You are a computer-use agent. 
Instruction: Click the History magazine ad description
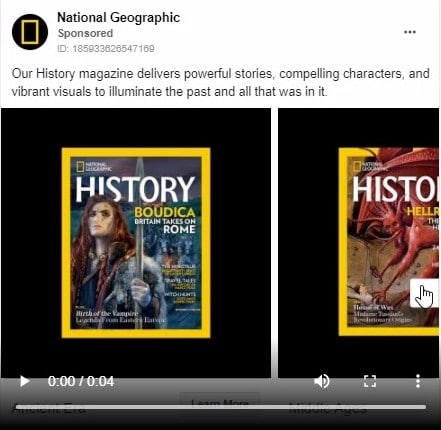click(x=220, y=82)
